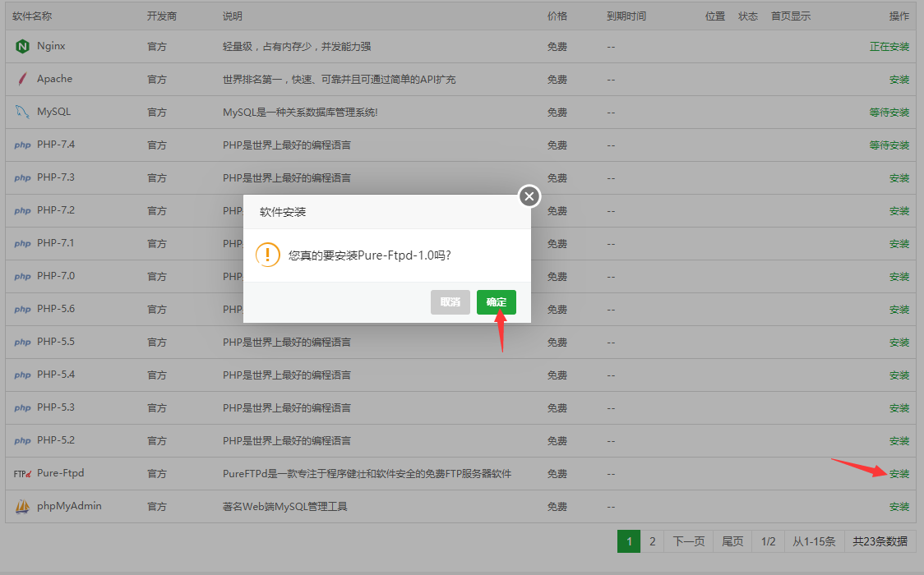Click 下一页 to view next page

coord(688,541)
